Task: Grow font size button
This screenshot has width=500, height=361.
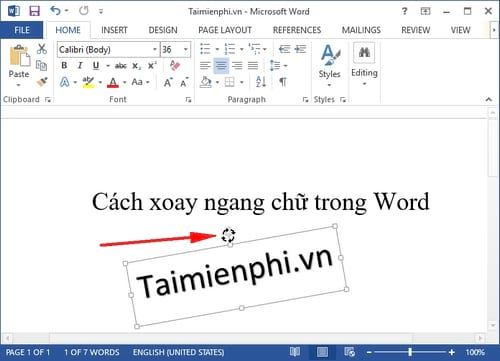Action: tap(168, 82)
